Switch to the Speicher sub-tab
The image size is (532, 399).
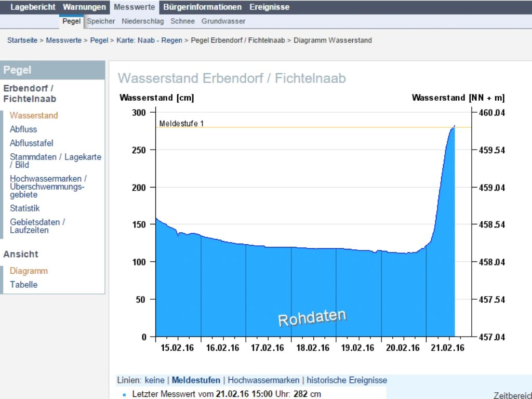tap(101, 21)
